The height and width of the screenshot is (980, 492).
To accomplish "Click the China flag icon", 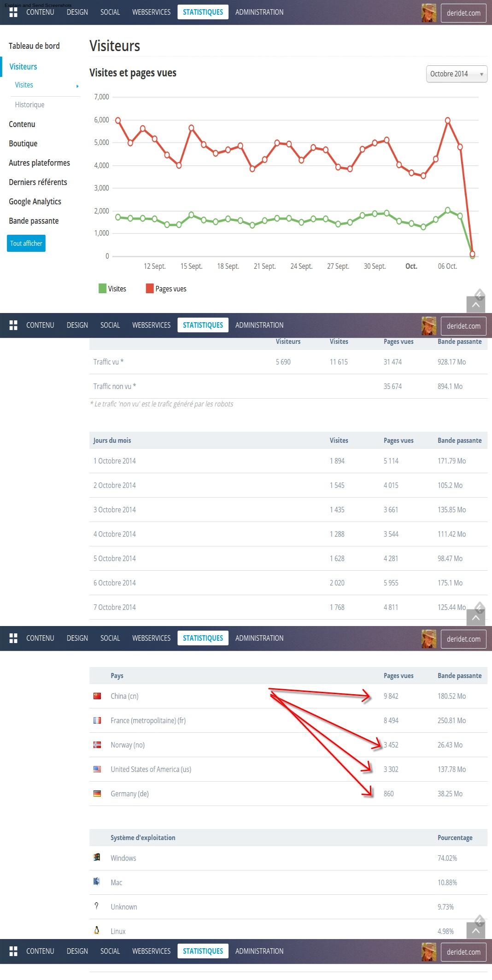I will (x=97, y=696).
